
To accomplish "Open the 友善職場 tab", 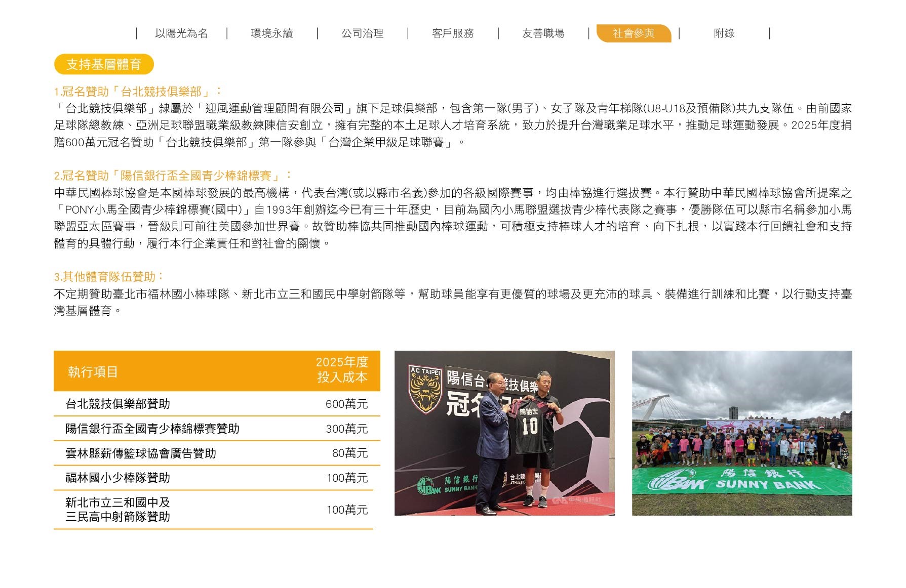I will tap(543, 33).
